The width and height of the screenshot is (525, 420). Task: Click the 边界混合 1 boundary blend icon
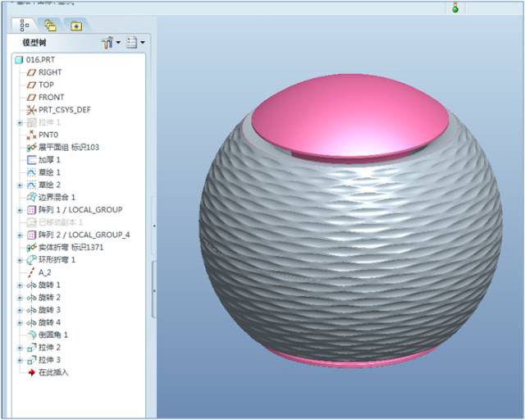(x=32, y=197)
